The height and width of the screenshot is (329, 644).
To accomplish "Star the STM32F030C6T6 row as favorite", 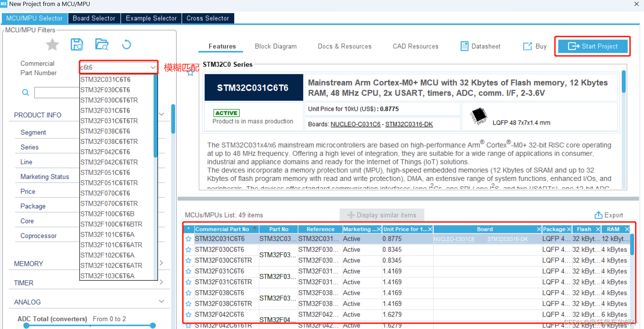I will [x=188, y=250].
